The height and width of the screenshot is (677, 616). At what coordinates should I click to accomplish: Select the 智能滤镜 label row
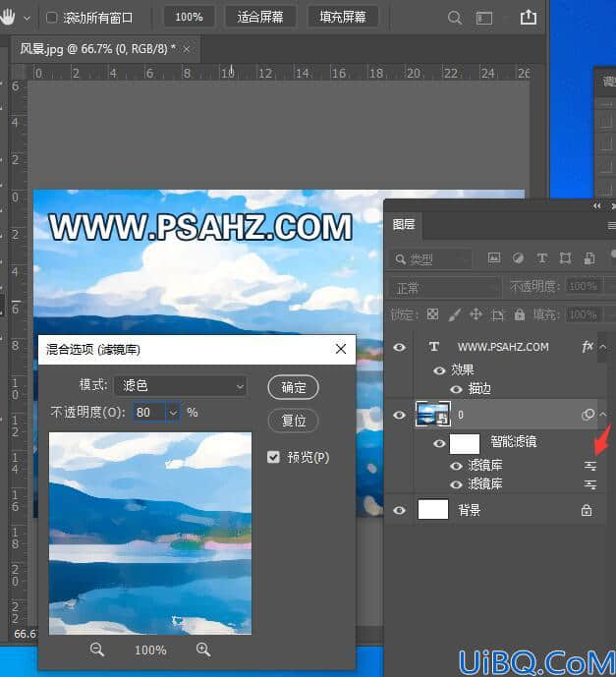coord(513,442)
